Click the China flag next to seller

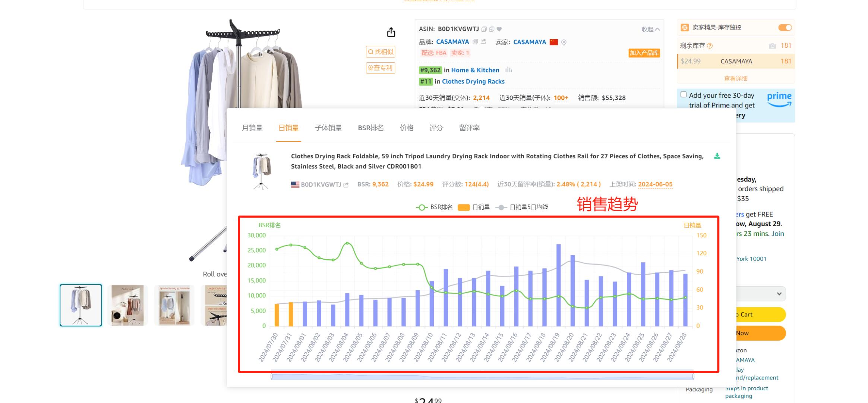pyautogui.click(x=554, y=42)
